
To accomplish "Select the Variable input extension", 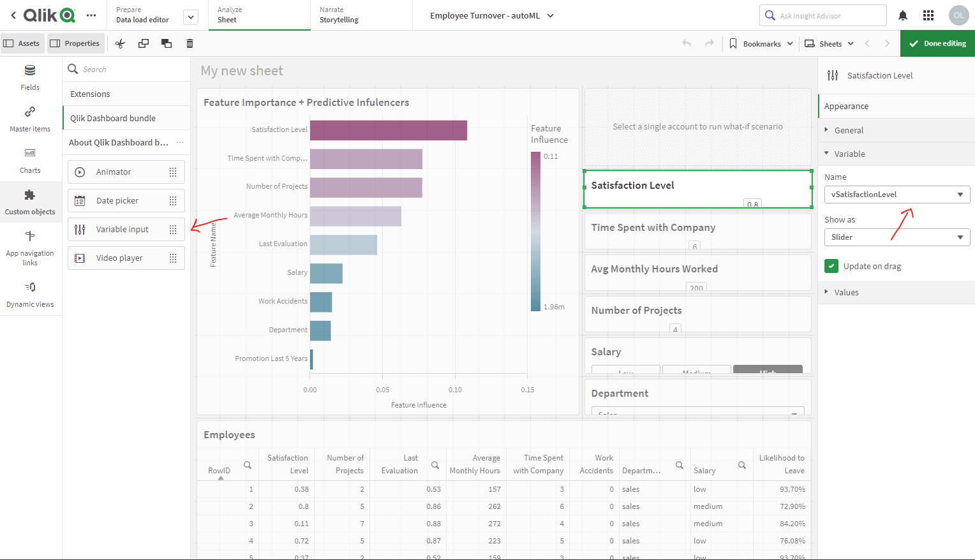I will click(x=126, y=230).
